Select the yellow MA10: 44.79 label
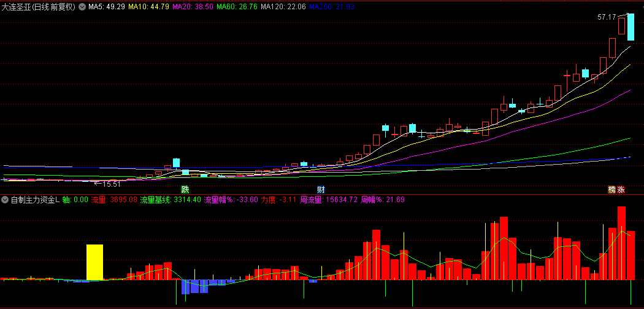 [148, 7]
